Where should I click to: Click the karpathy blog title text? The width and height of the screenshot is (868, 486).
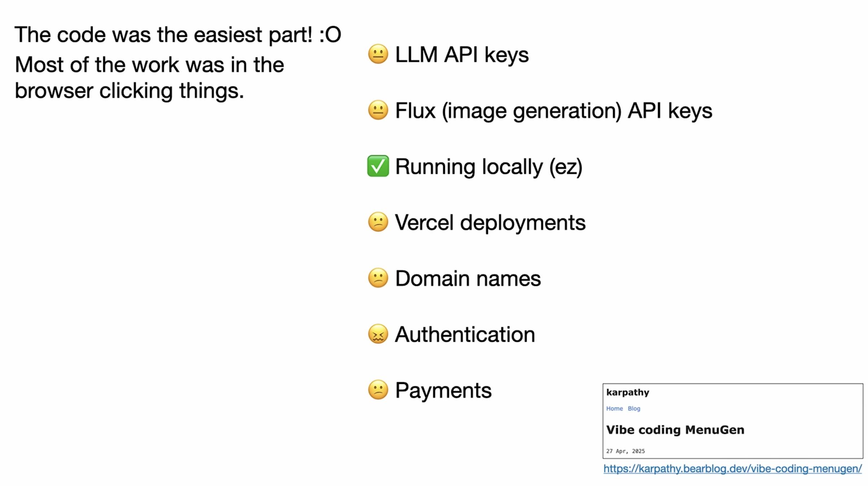(x=627, y=392)
